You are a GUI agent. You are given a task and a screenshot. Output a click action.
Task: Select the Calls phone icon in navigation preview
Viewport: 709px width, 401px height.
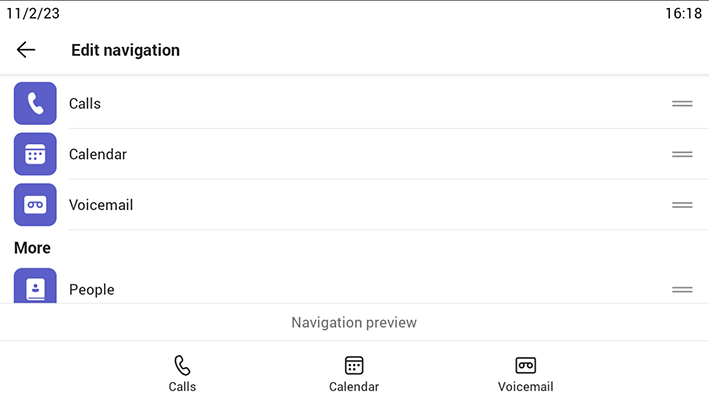pyautogui.click(x=182, y=365)
